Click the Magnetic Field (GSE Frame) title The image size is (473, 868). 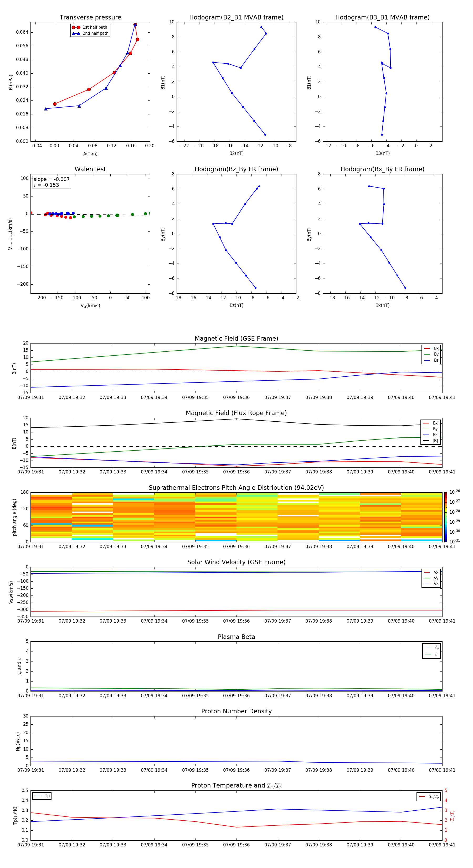236,339
